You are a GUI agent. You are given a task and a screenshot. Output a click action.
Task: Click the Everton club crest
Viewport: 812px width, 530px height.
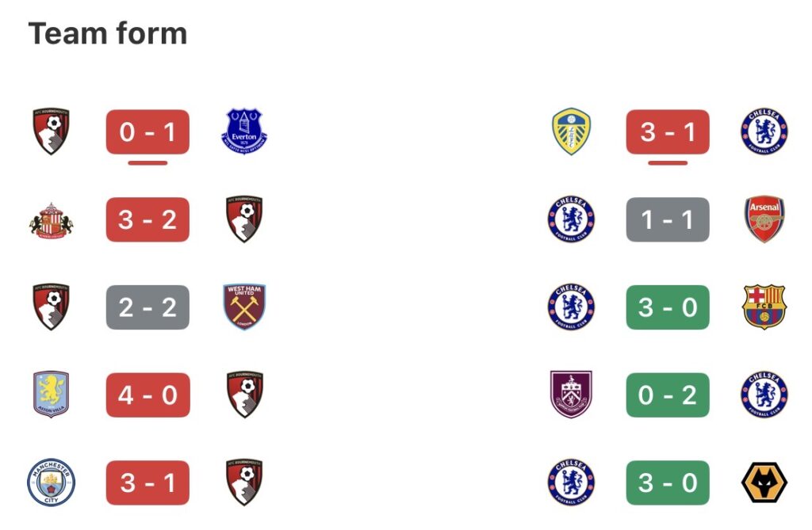[x=244, y=132]
